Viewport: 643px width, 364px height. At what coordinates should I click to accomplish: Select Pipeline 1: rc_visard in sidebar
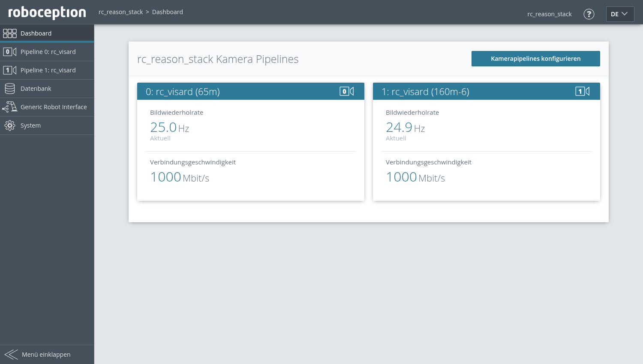pyautogui.click(x=48, y=70)
